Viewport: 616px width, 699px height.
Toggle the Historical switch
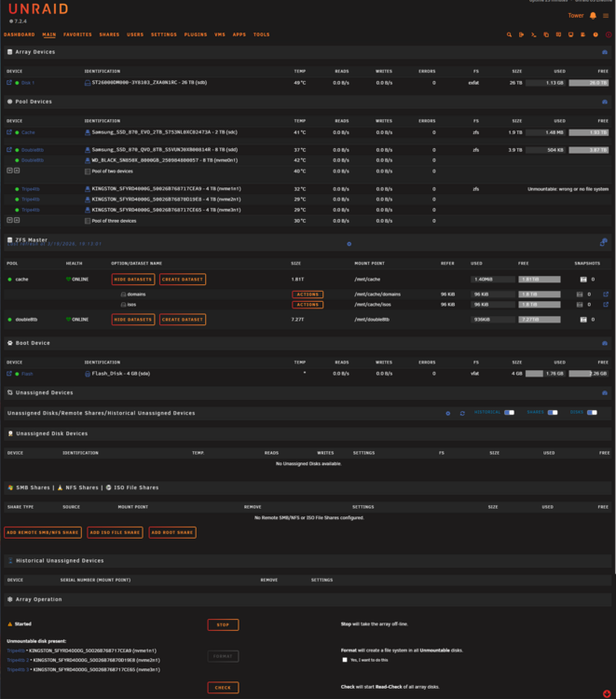(509, 412)
